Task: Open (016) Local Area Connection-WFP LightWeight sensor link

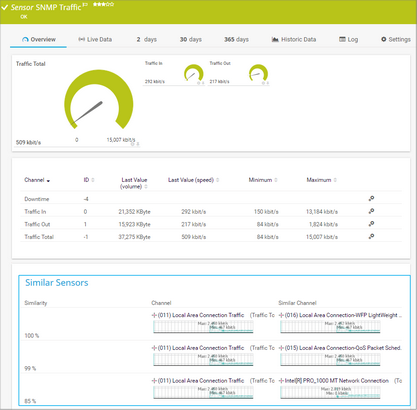Action: 343,315
